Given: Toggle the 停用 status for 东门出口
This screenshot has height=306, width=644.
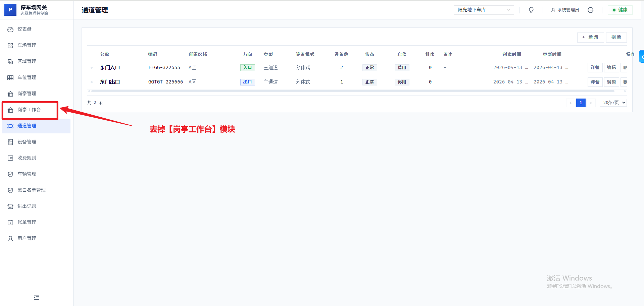Looking at the screenshot, I should [402, 82].
